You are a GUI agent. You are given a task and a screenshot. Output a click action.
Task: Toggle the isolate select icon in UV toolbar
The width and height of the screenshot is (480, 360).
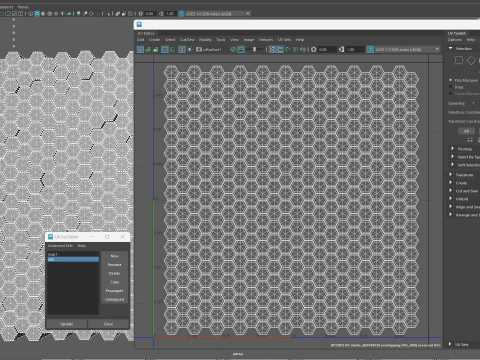182,49
